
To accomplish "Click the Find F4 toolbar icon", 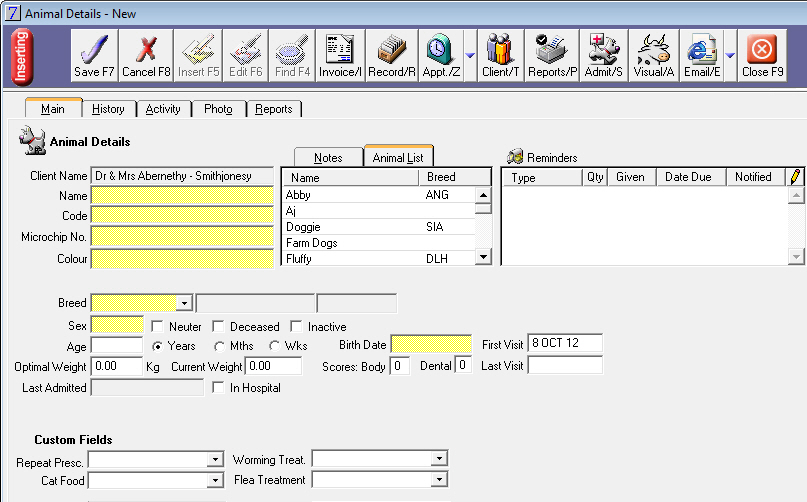I will (x=292, y=56).
